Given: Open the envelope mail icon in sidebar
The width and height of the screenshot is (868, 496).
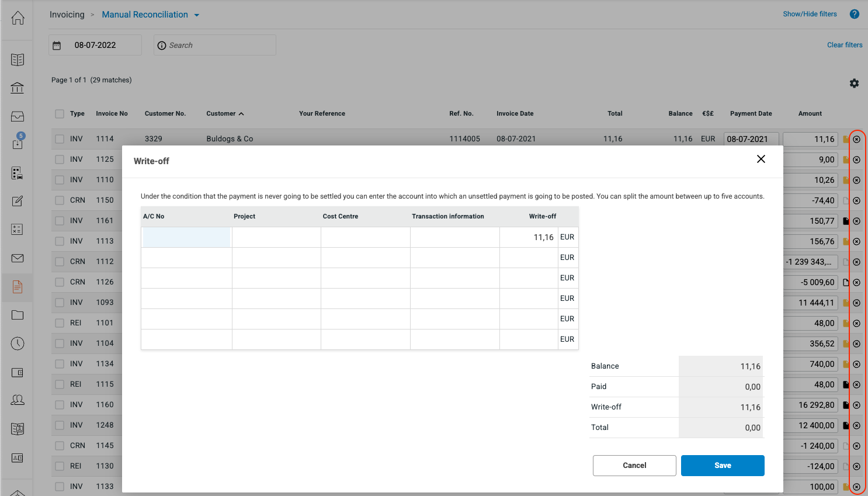Looking at the screenshot, I should coord(18,258).
